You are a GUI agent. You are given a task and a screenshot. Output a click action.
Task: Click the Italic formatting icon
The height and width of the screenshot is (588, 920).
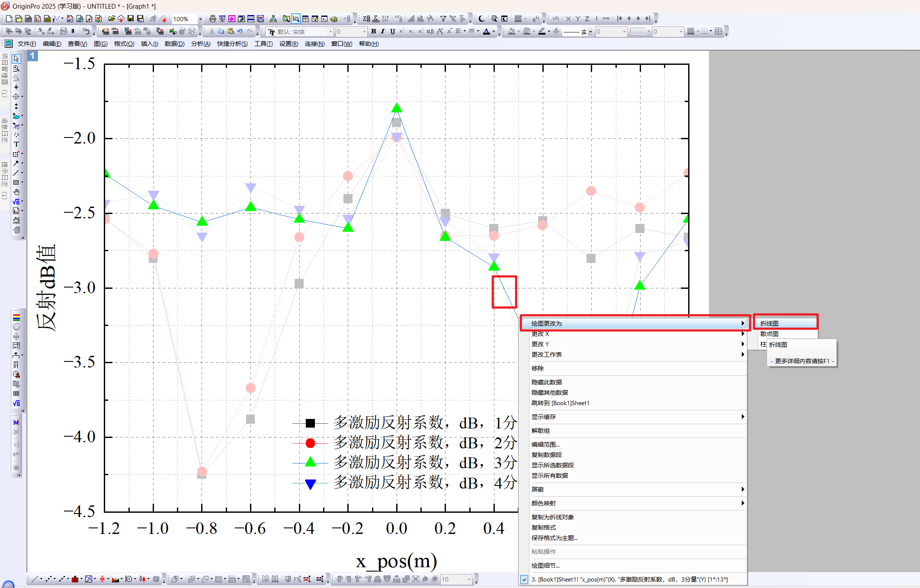[382, 32]
